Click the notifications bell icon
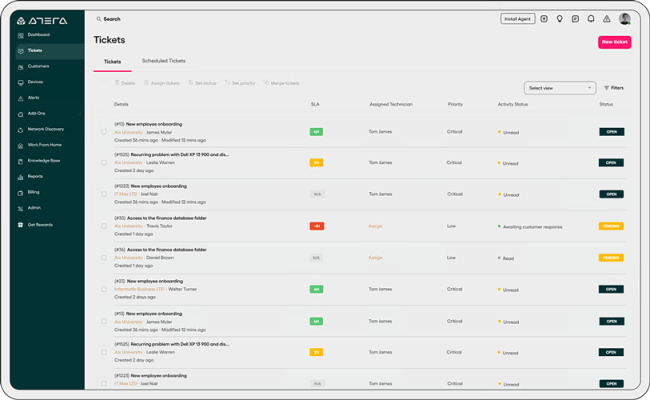This screenshot has width=650, height=400. (590, 18)
